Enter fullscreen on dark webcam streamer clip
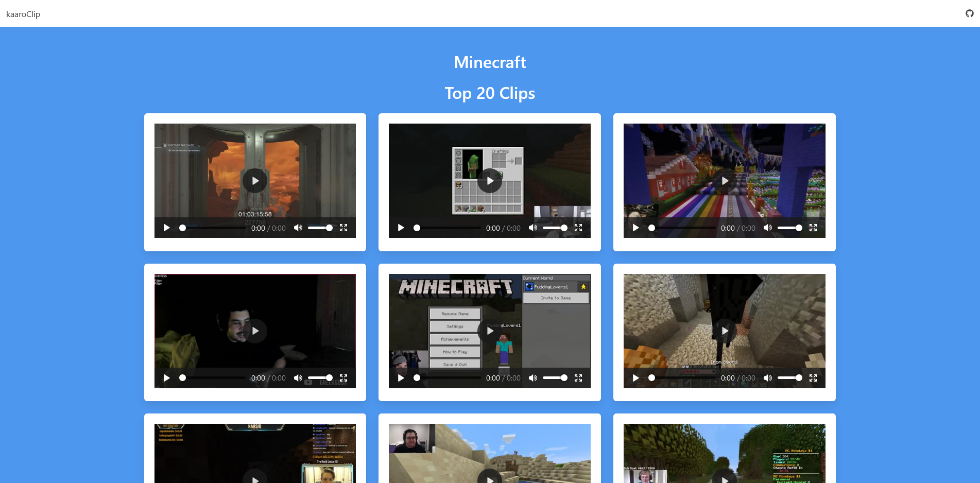The height and width of the screenshot is (483, 980). click(343, 378)
